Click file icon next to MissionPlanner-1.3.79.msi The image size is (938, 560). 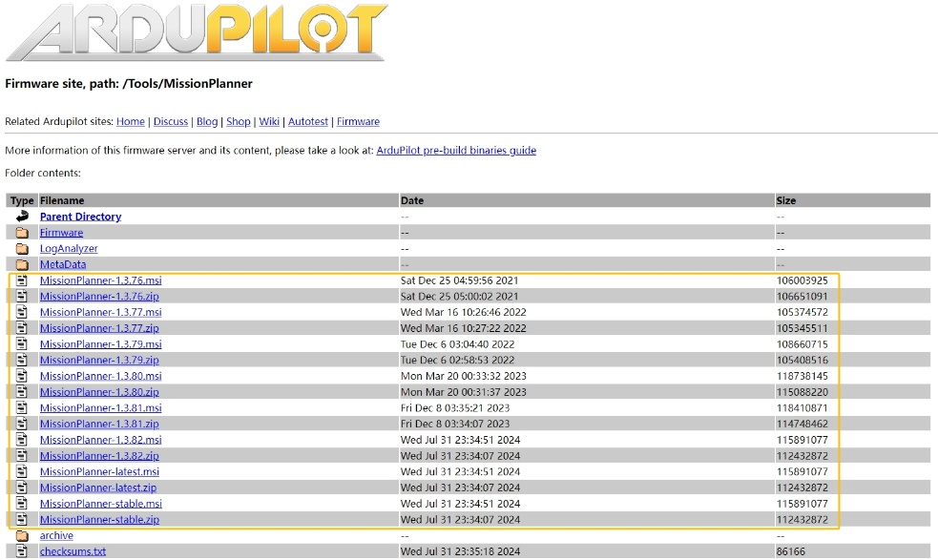click(22, 344)
